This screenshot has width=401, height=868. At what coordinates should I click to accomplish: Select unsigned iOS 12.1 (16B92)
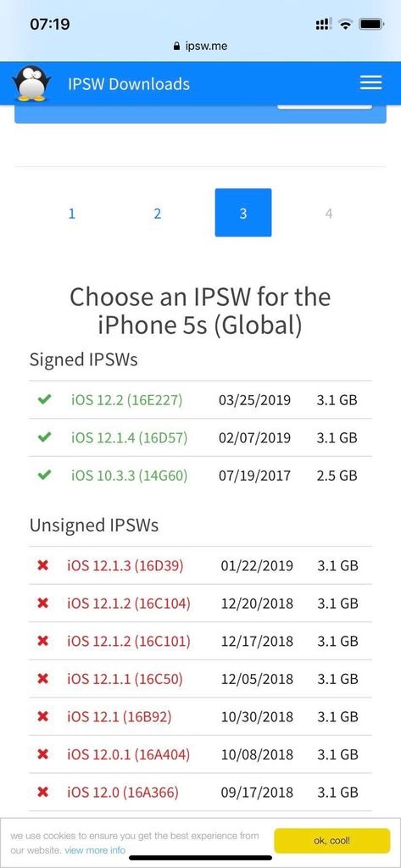click(x=119, y=716)
